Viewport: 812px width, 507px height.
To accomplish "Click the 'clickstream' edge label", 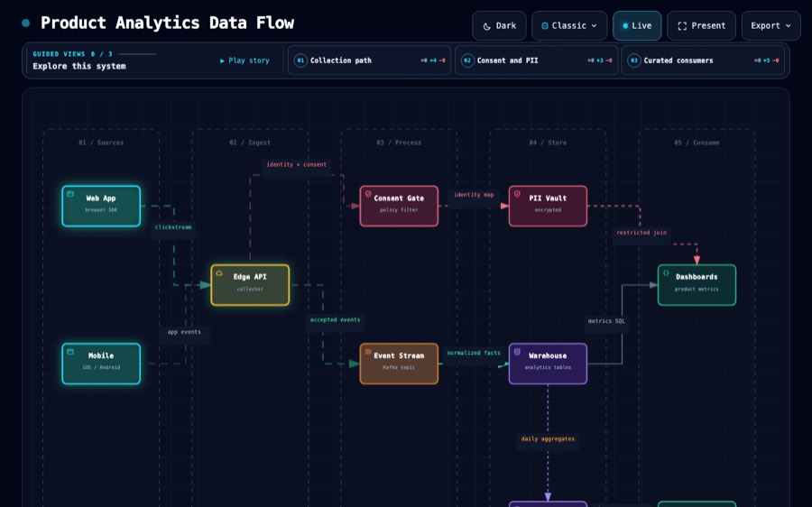I will point(173,227).
